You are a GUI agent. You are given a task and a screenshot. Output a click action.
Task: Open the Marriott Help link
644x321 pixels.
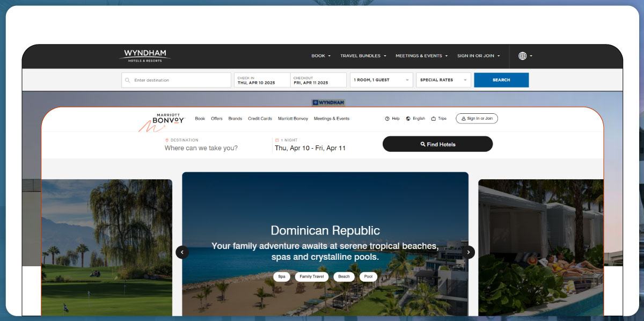coord(396,119)
